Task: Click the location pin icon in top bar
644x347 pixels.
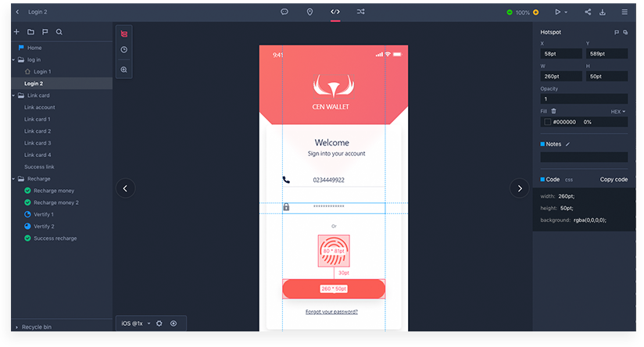Action: pyautogui.click(x=309, y=12)
